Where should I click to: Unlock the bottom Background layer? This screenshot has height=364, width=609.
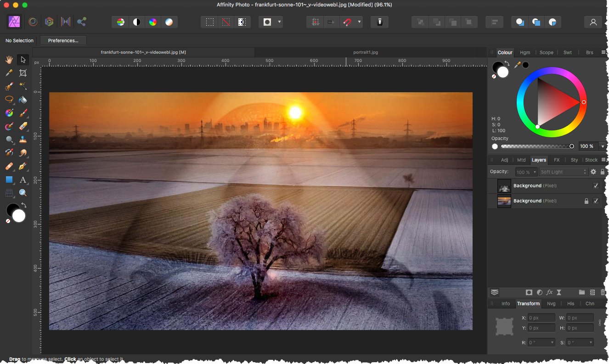coord(586,201)
